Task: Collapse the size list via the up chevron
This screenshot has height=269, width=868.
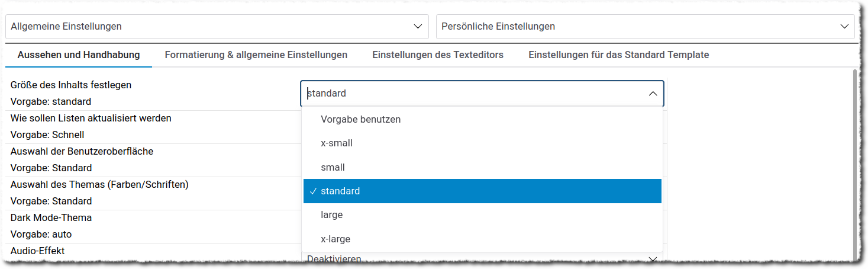Action: pos(653,94)
